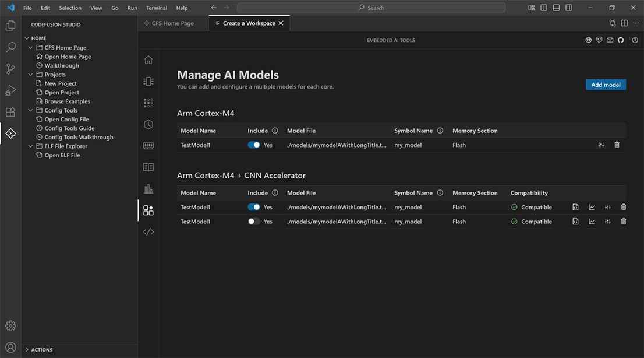This screenshot has height=358, width=644.
Task: Open the Home view in the sidebar
Action: tap(148, 59)
